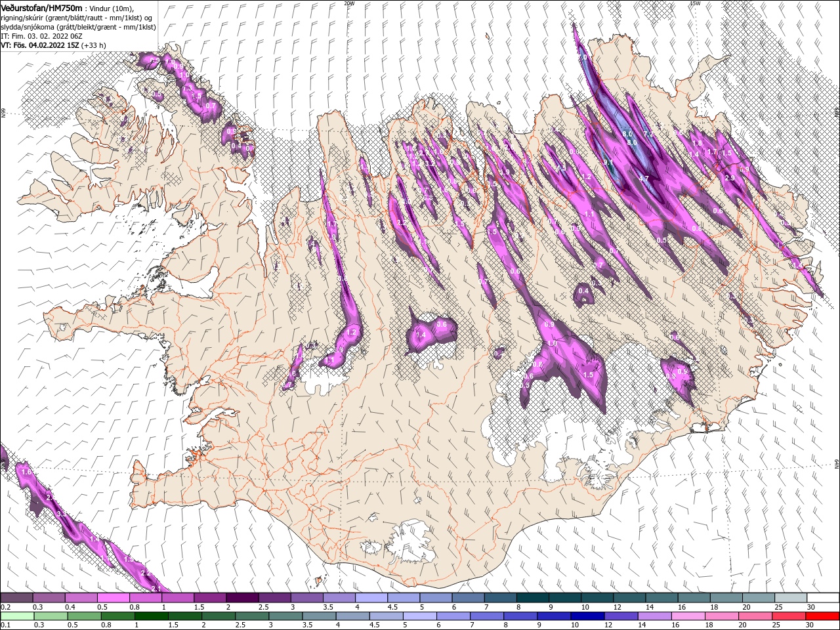The image size is (840, 630).
Task: Click the '0.1' label under the lower legend
Action: coord(5,625)
